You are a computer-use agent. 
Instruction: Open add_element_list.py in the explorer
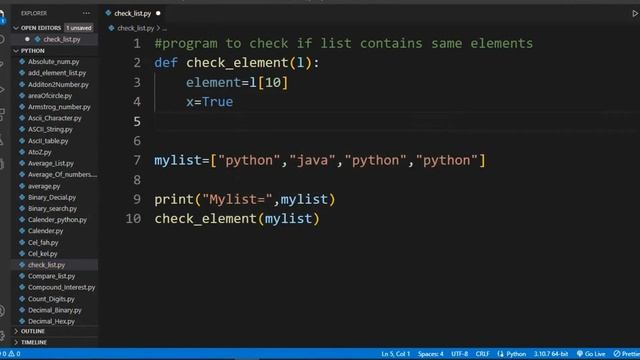(x=57, y=73)
